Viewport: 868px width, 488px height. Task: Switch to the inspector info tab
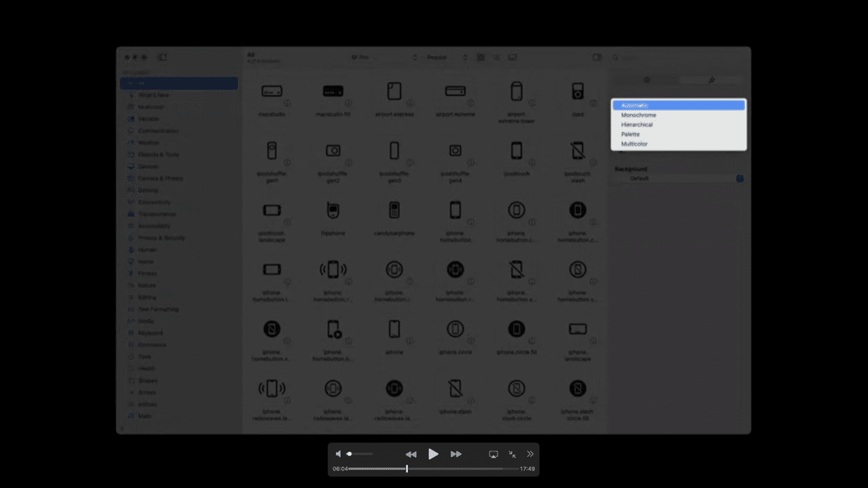click(x=647, y=80)
